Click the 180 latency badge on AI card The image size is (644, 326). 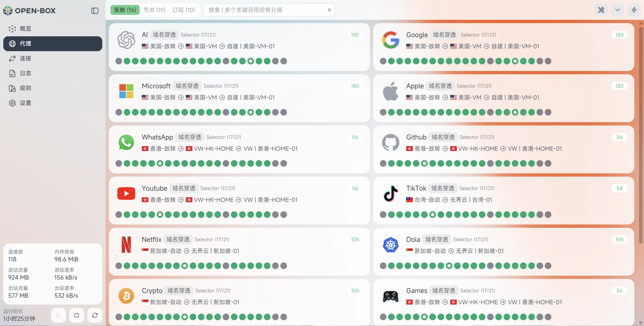(x=355, y=35)
